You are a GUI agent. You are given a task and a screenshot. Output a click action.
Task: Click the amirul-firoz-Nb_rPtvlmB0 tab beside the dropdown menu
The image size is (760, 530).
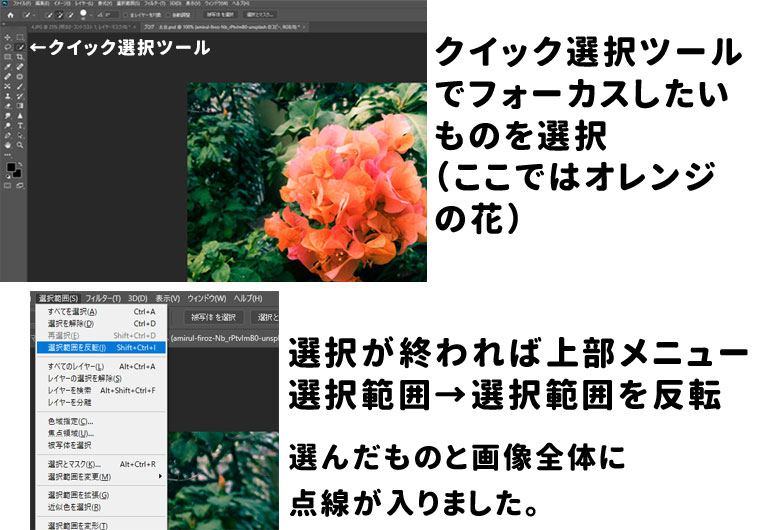pos(224,338)
